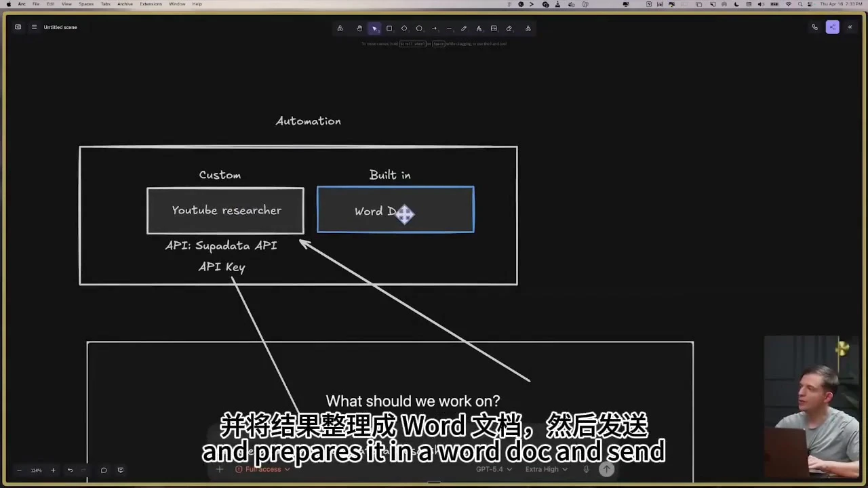The width and height of the screenshot is (868, 488).
Task: Select the Diamond tool
Action: tap(404, 28)
